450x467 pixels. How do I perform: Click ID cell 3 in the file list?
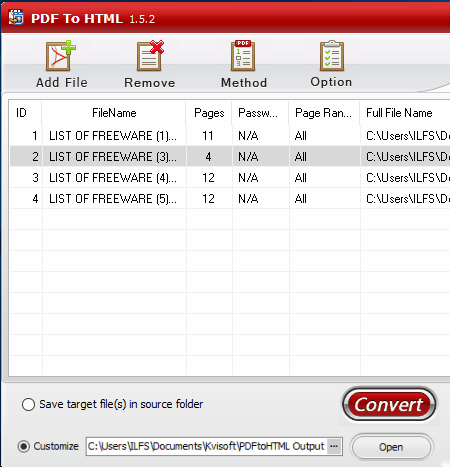click(35, 178)
